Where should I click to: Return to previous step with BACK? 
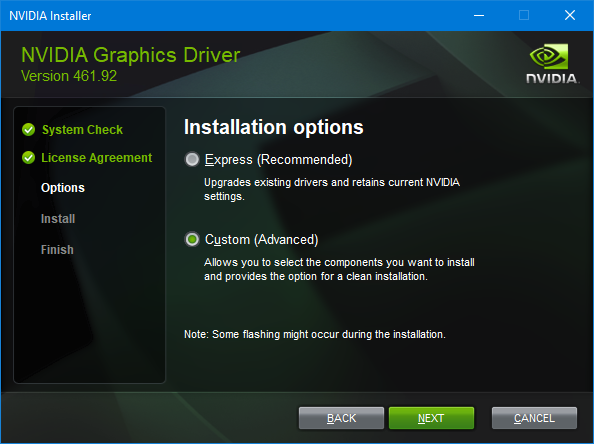(341, 418)
